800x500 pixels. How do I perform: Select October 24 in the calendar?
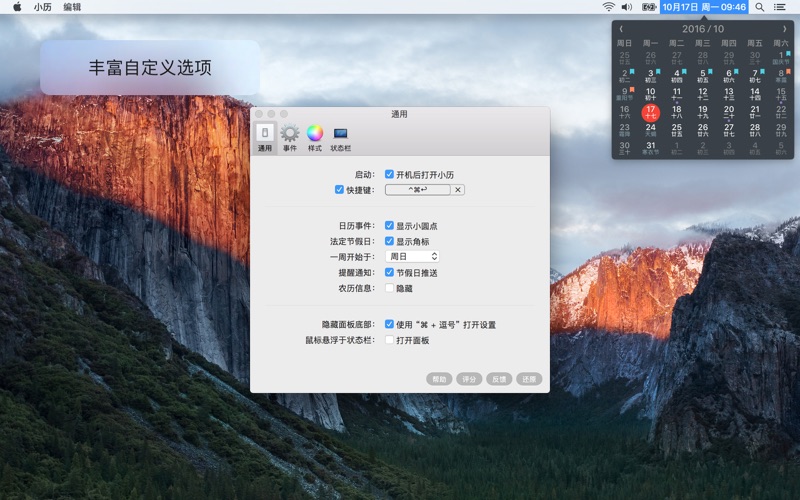tap(651, 130)
